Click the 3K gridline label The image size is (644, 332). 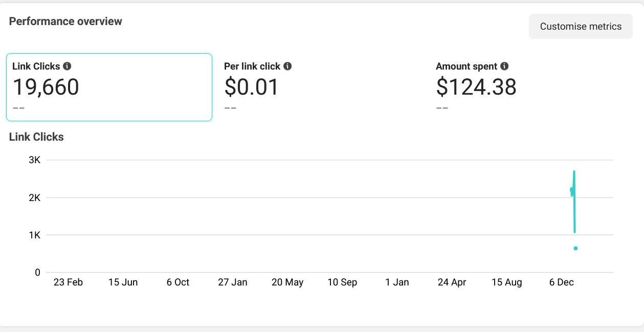34,160
